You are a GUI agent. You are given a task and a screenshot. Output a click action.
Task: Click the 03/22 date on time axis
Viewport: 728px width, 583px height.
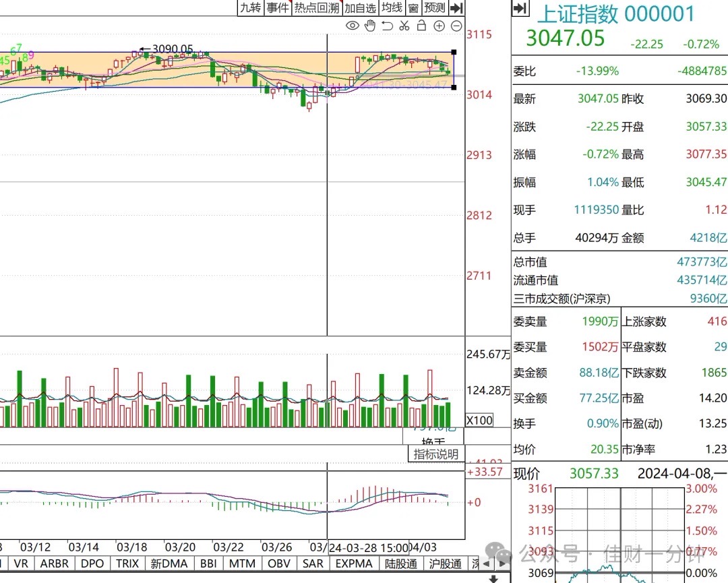coord(228,547)
